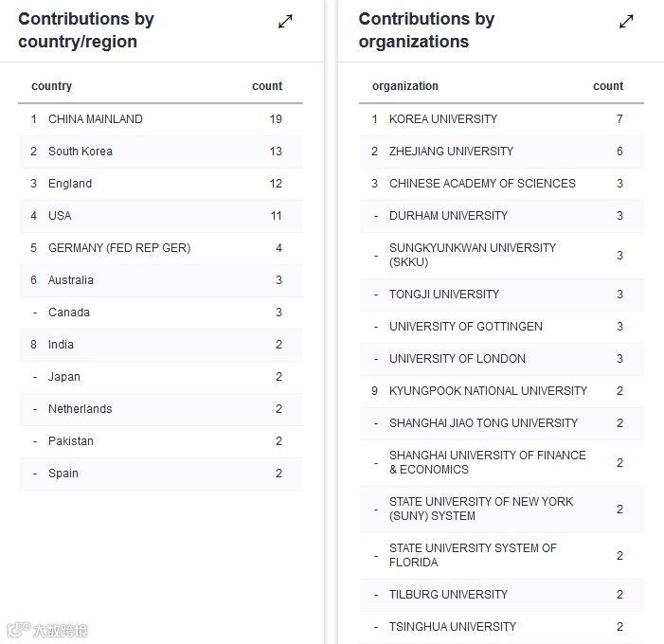This screenshot has height=644, width=664.
Task: Click the ZHEJIANG UNIVERSITY entry
Action: point(451,152)
